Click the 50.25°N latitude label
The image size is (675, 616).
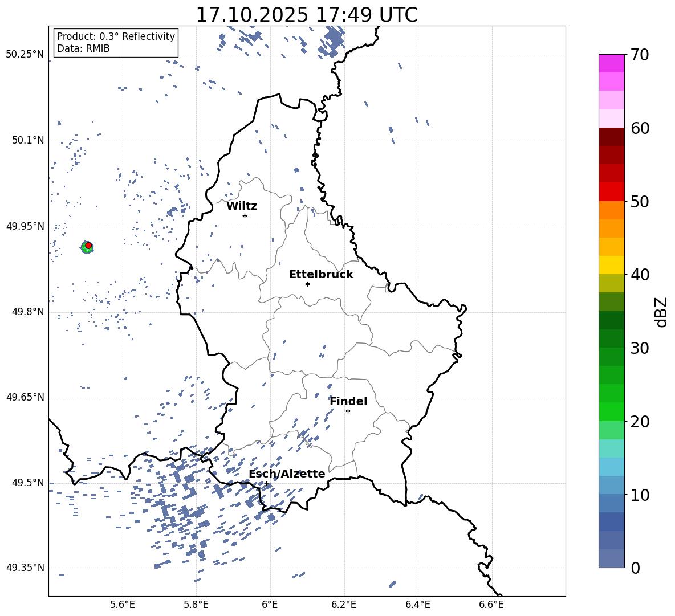[x=25, y=55]
